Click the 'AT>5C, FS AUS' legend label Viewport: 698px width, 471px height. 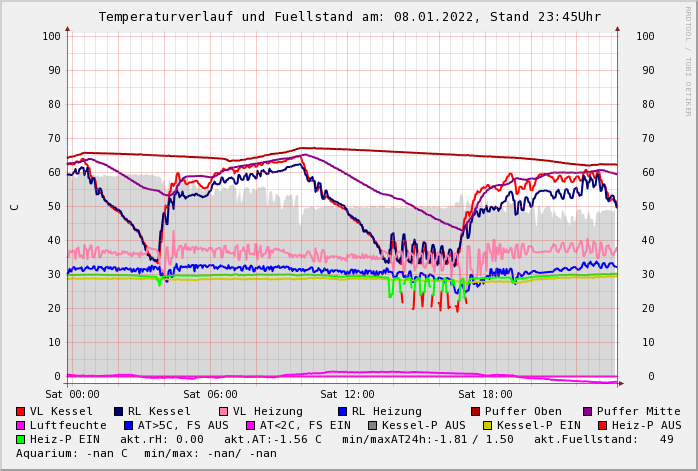(x=183, y=425)
